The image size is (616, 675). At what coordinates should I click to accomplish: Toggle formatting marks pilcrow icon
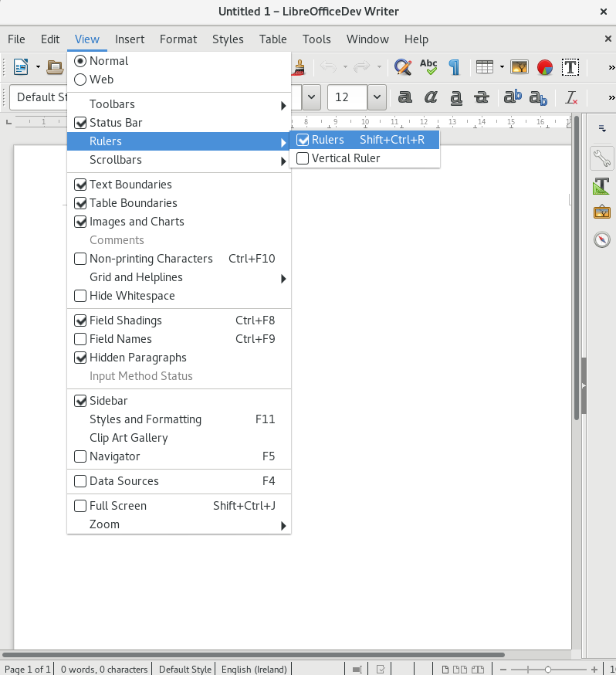(454, 66)
